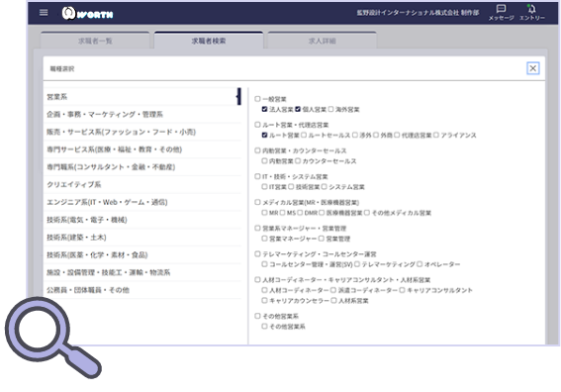
Task: Open the hamburger menu icon
Action: pyautogui.click(x=44, y=13)
